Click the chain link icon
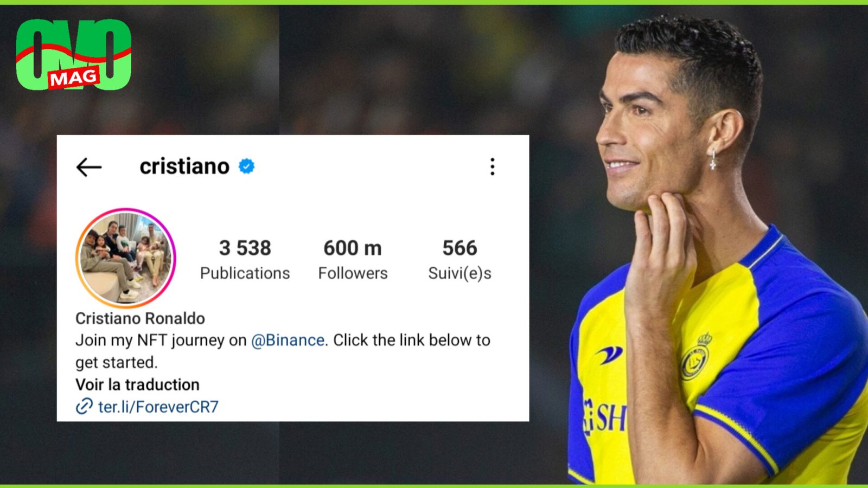868x488 pixels. pyautogui.click(x=84, y=406)
